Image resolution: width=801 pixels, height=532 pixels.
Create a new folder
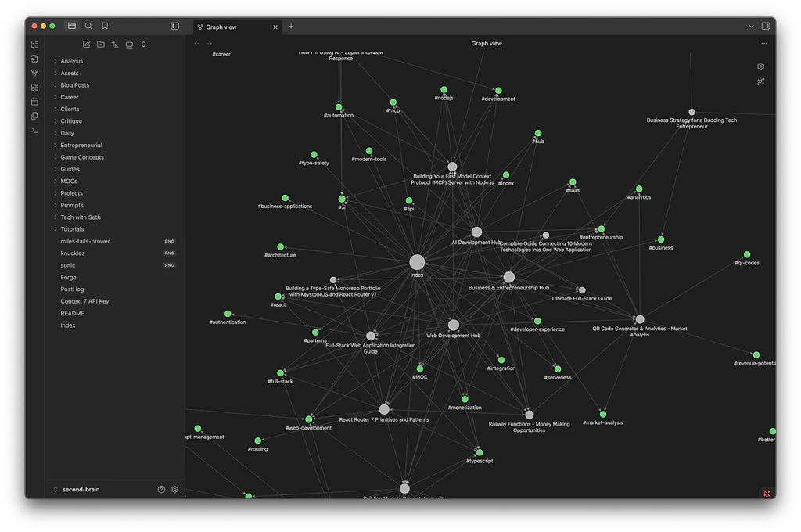coord(101,45)
